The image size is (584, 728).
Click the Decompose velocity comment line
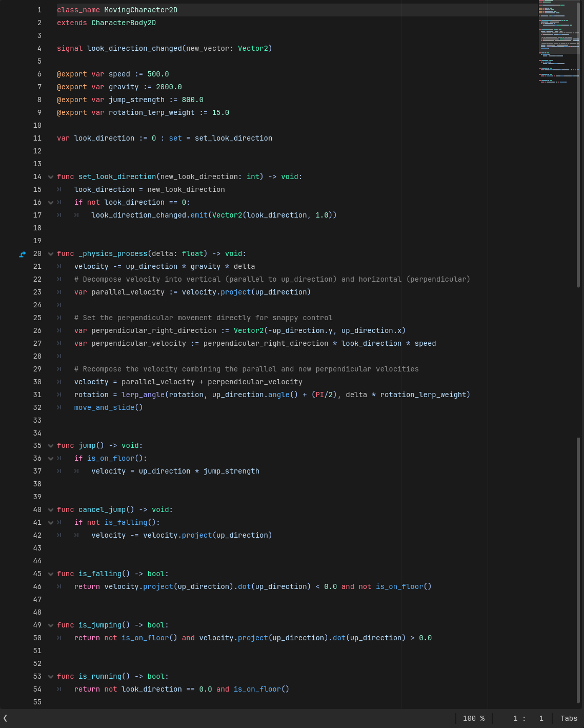point(272,279)
